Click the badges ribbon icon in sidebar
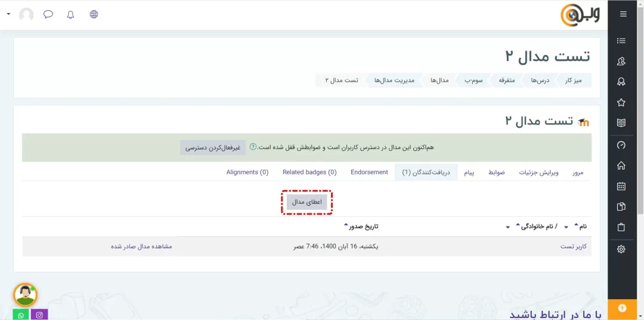This screenshot has height=320, width=644. pos(621,82)
